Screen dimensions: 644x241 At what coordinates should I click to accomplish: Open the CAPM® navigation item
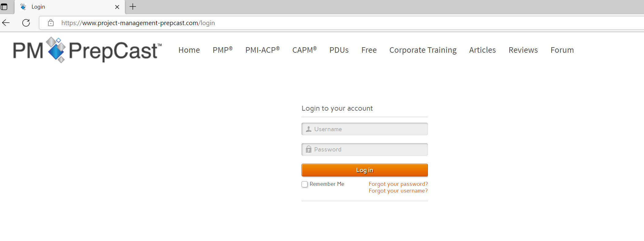[x=304, y=50]
